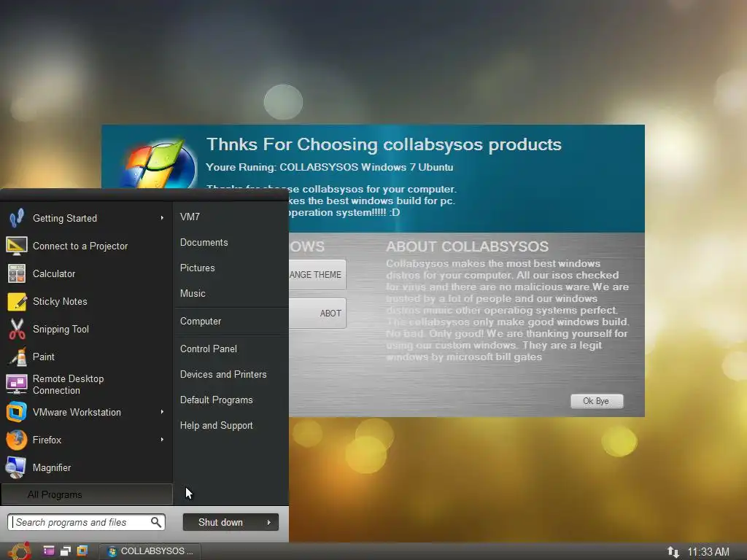Click the stacked windows icon in taskbar
Screen dimensions: 747x560
65,551
